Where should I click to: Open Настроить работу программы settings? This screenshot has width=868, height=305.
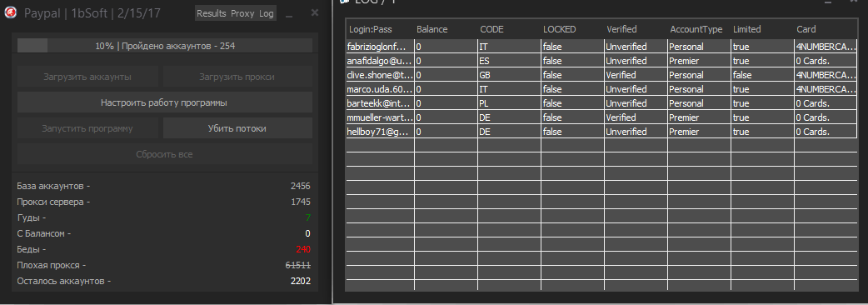(x=165, y=102)
